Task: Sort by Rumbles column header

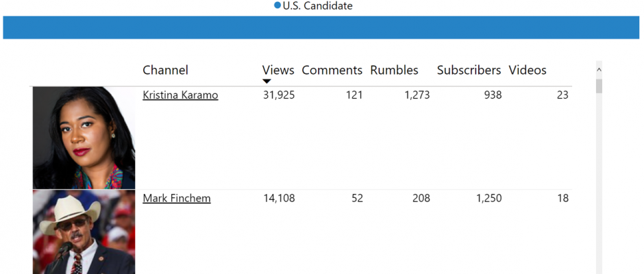Action: [x=394, y=71]
